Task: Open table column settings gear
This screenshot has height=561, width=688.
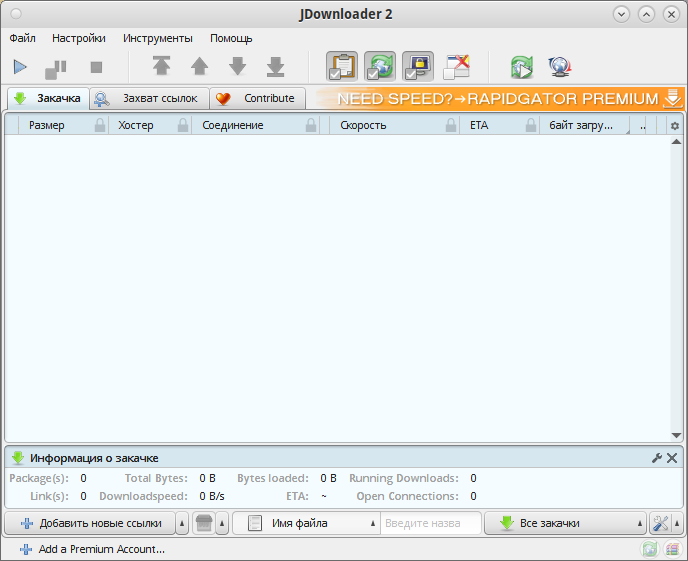Action: [675, 126]
